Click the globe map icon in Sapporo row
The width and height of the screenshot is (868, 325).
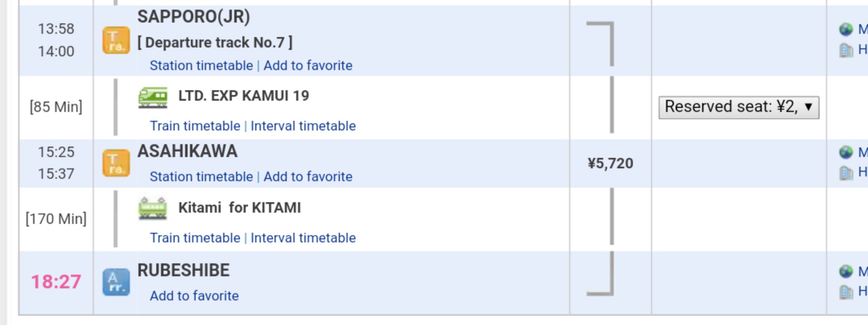tap(846, 29)
